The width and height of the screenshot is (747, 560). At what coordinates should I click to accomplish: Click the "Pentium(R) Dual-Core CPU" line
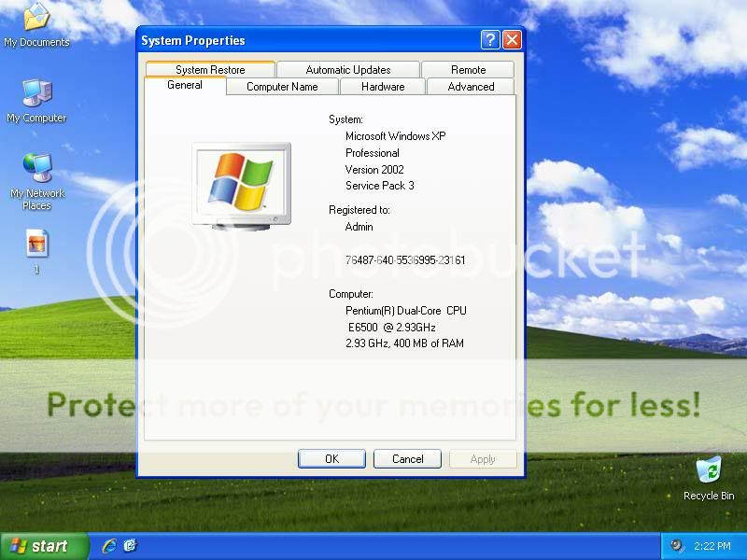coord(406,311)
